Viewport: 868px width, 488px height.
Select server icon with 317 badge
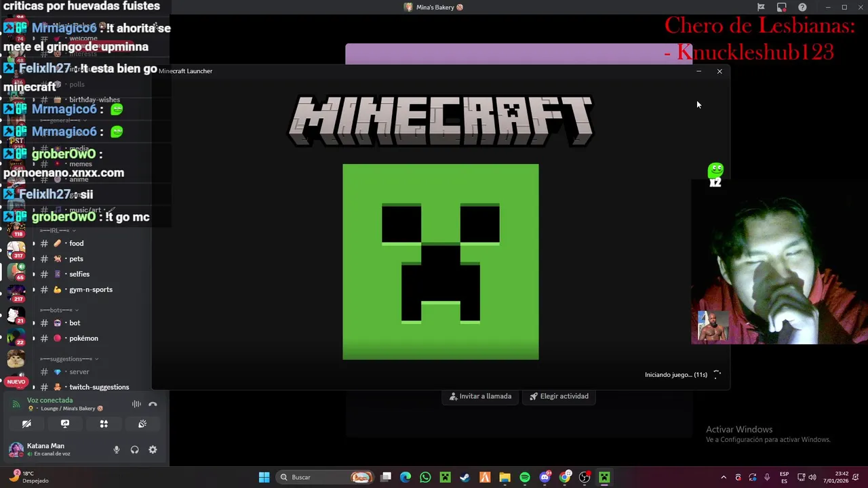(x=16, y=250)
